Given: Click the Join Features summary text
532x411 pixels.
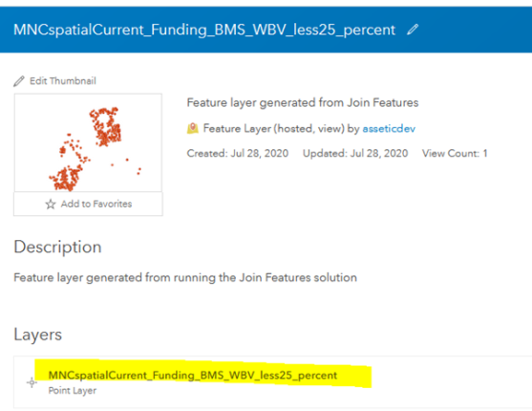Looking at the screenshot, I should [x=303, y=102].
